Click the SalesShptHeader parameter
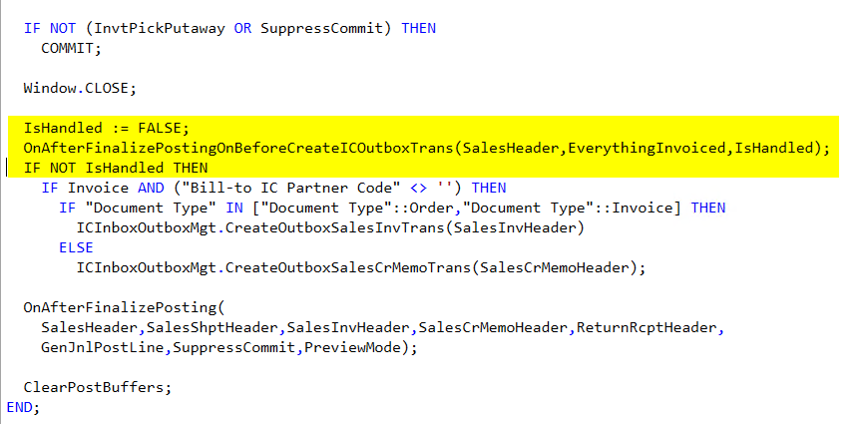Viewport: 868px width, 424px height. [213, 327]
